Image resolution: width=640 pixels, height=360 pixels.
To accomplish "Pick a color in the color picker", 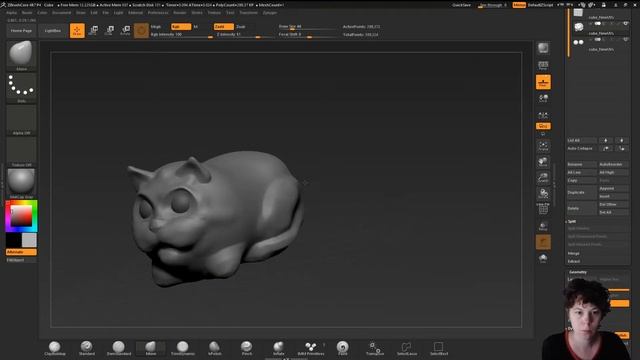I will 21,216.
